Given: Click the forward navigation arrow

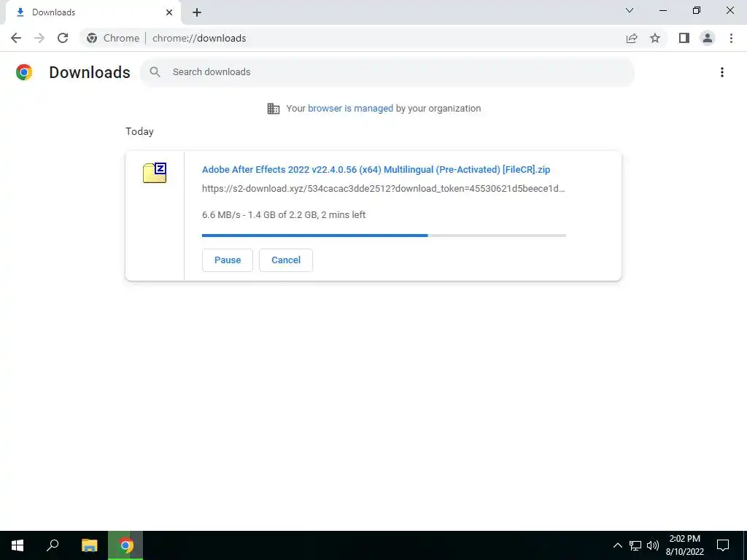Looking at the screenshot, I should point(39,38).
